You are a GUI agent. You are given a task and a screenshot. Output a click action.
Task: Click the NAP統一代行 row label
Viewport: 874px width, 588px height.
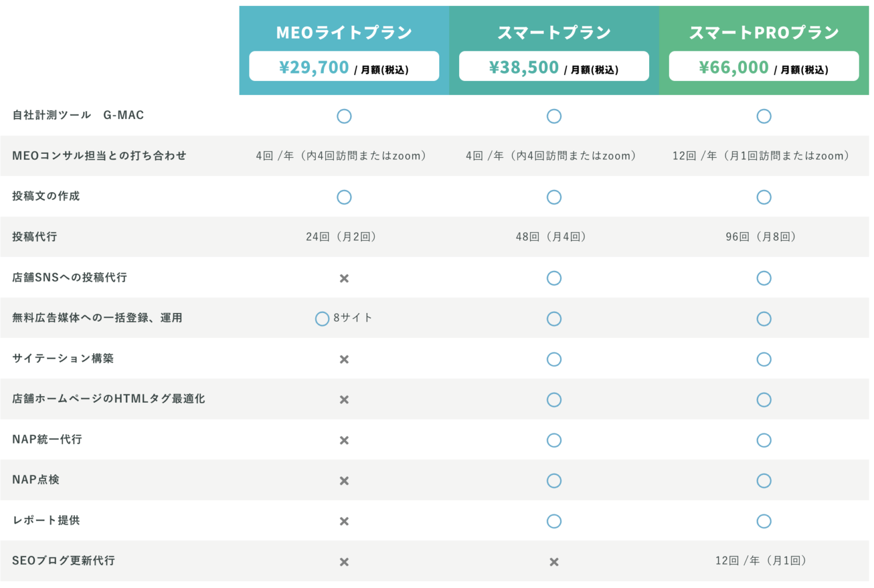[47, 439]
